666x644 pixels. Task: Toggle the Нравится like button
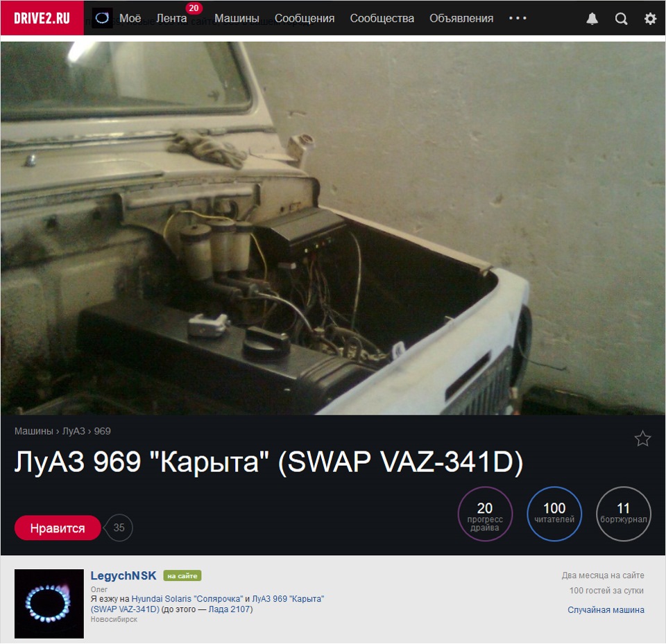coord(58,528)
